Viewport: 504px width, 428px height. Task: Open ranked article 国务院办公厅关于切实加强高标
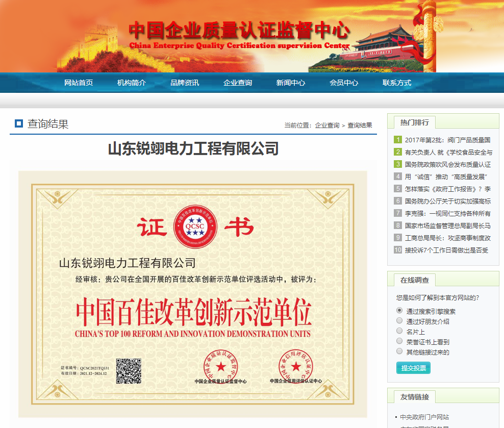point(448,201)
